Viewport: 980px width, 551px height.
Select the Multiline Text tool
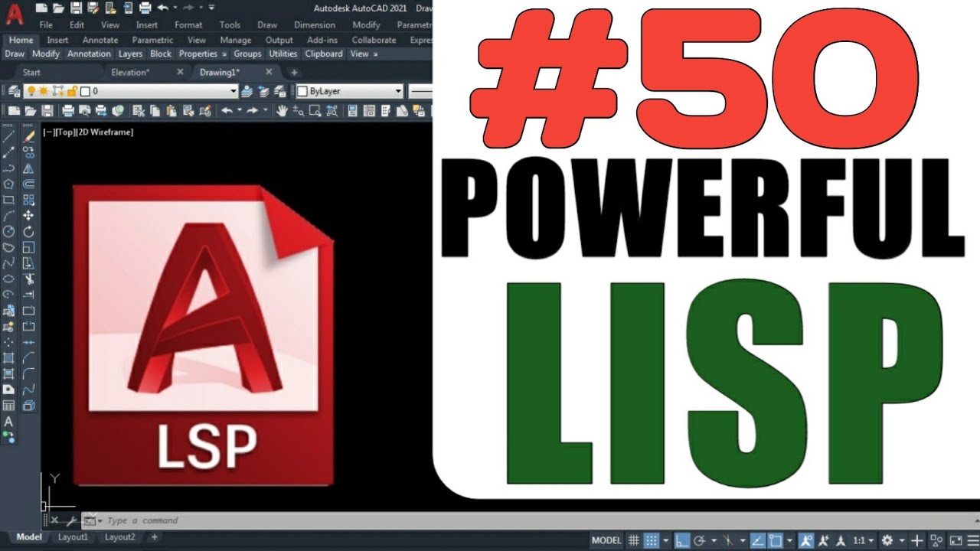click(9, 422)
